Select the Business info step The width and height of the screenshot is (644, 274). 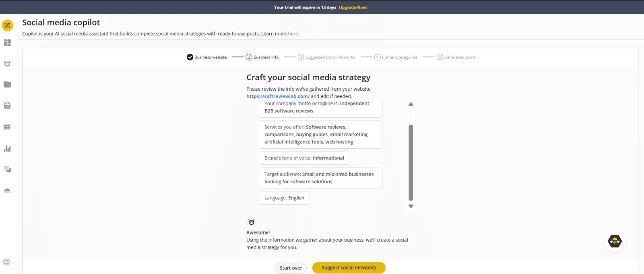[262, 57]
